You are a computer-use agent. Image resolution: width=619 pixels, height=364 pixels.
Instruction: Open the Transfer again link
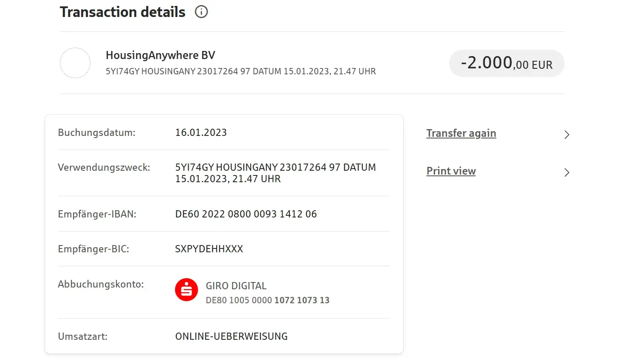pos(461,133)
